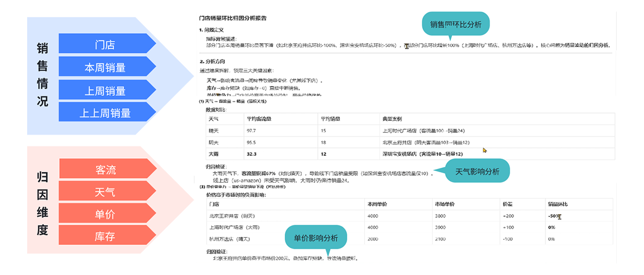Click the 典型案例 column header
The width and height of the screenshot is (644, 275).
pos(392,119)
